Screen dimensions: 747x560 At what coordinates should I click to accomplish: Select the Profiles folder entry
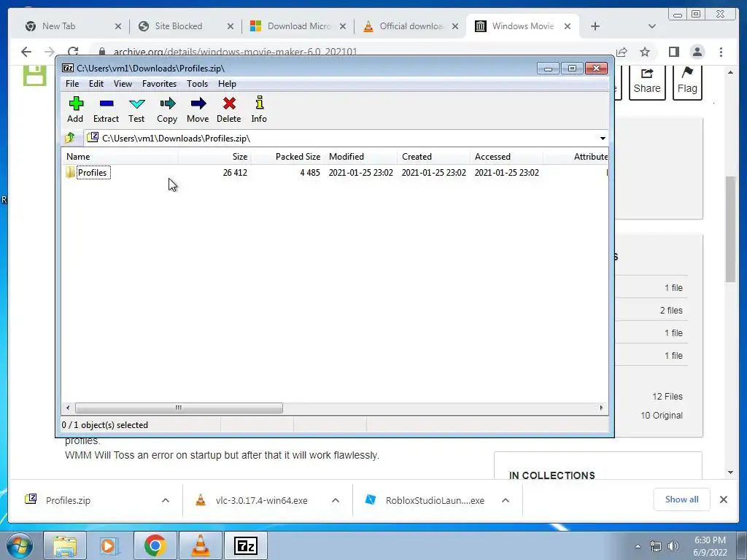(x=93, y=172)
